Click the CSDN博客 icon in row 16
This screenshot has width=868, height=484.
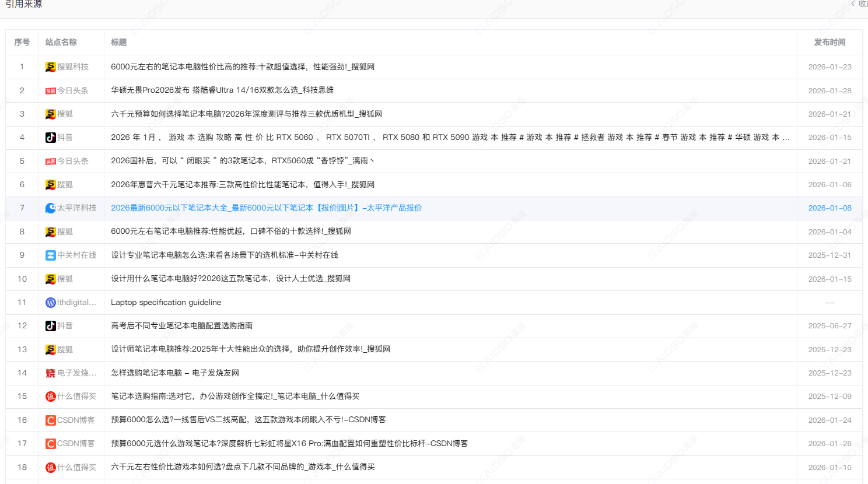point(51,420)
